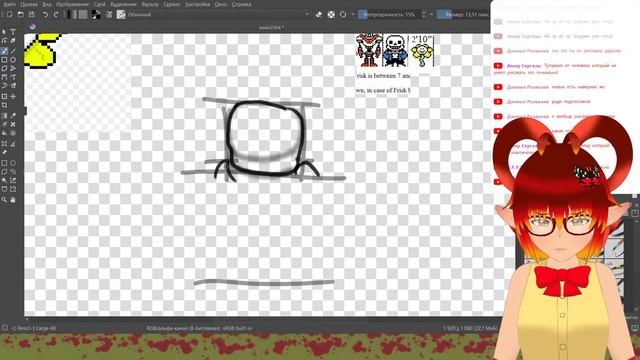Click the brush size slider

[463, 14]
